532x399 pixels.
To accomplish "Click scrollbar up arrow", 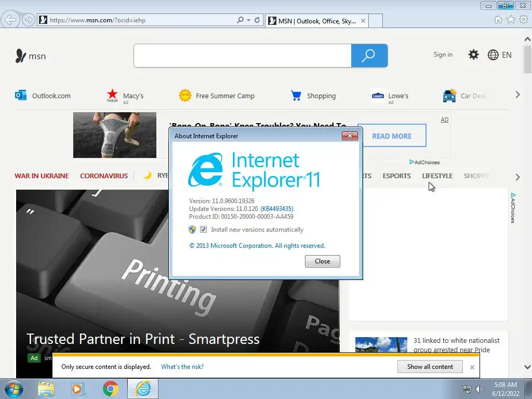I will (x=527, y=39).
